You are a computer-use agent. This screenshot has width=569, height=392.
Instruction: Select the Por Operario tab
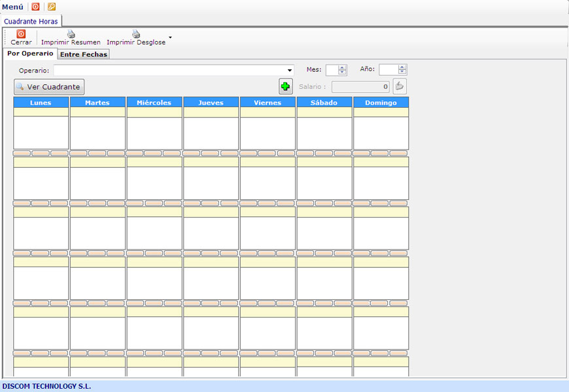point(30,54)
